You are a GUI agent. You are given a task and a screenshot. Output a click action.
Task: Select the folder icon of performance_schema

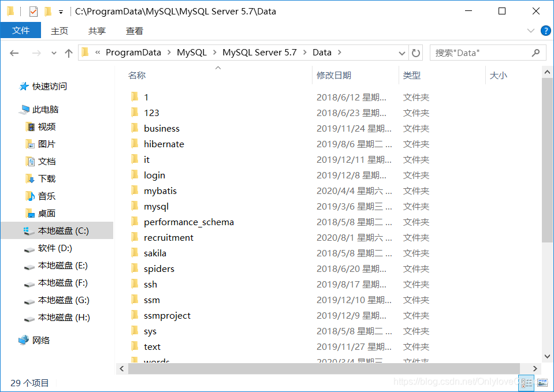135,221
